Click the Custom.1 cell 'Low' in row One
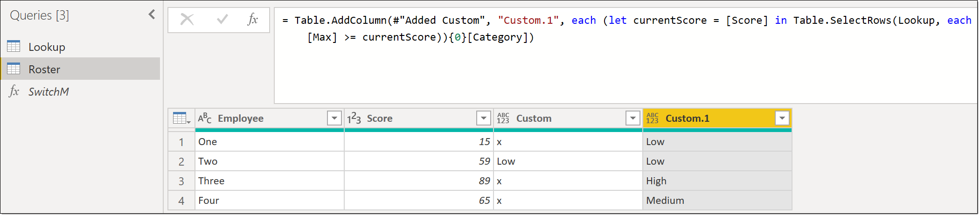The height and width of the screenshot is (216, 980). tap(717, 142)
